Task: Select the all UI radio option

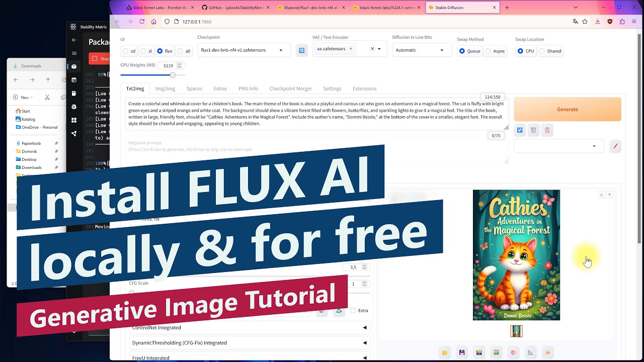Action: pyautogui.click(x=184, y=51)
